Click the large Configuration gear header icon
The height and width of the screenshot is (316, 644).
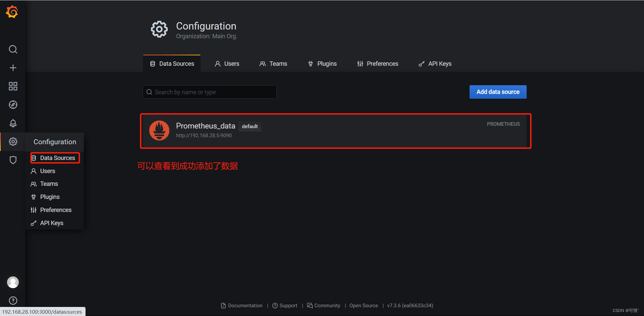point(159,30)
